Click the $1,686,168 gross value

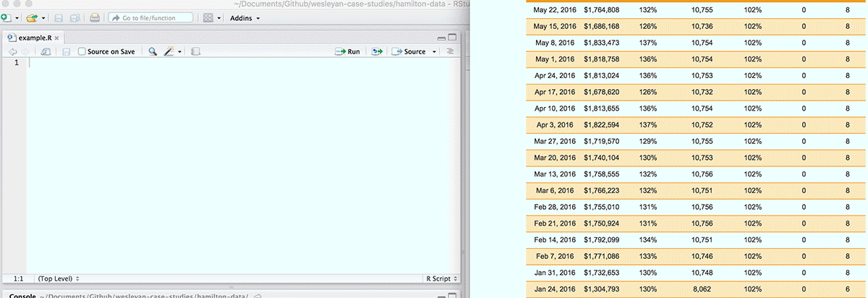click(601, 26)
